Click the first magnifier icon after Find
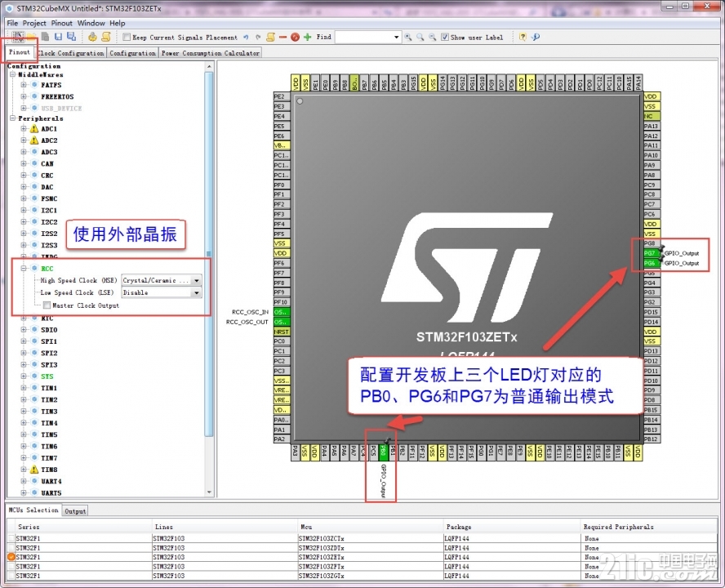The image size is (725, 588). pyautogui.click(x=408, y=37)
